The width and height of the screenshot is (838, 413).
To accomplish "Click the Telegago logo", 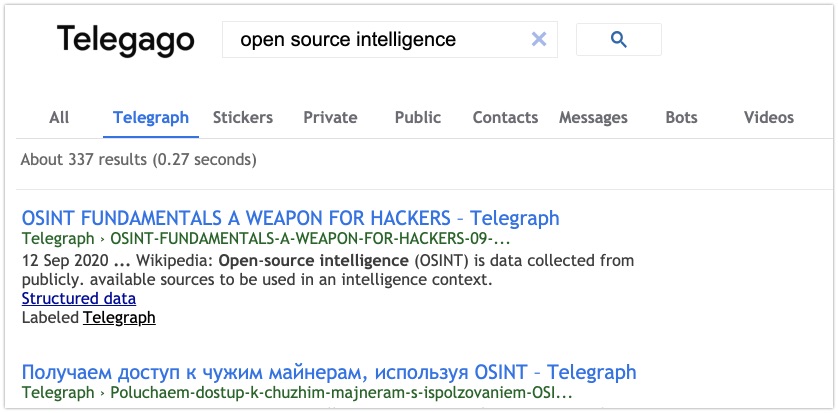I will (x=125, y=40).
